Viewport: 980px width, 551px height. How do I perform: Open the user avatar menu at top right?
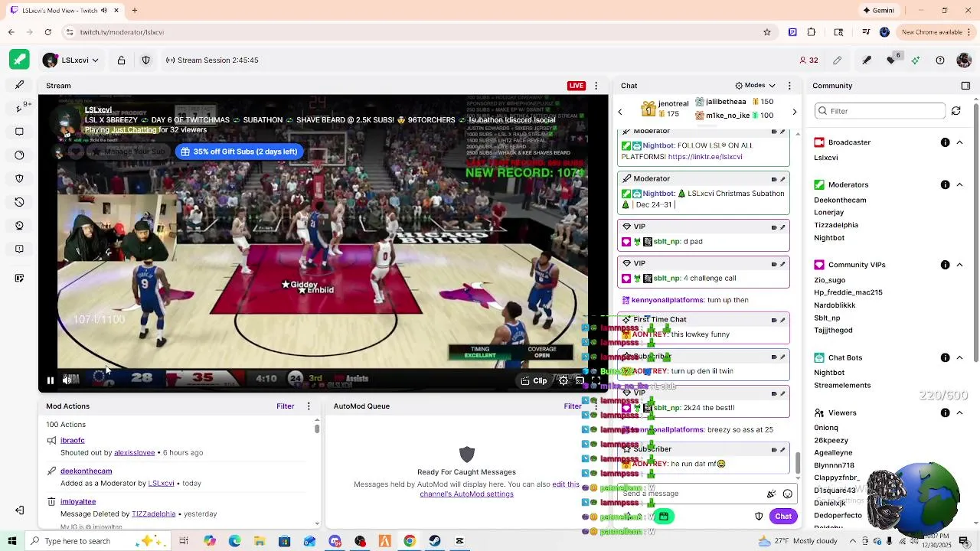click(964, 60)
